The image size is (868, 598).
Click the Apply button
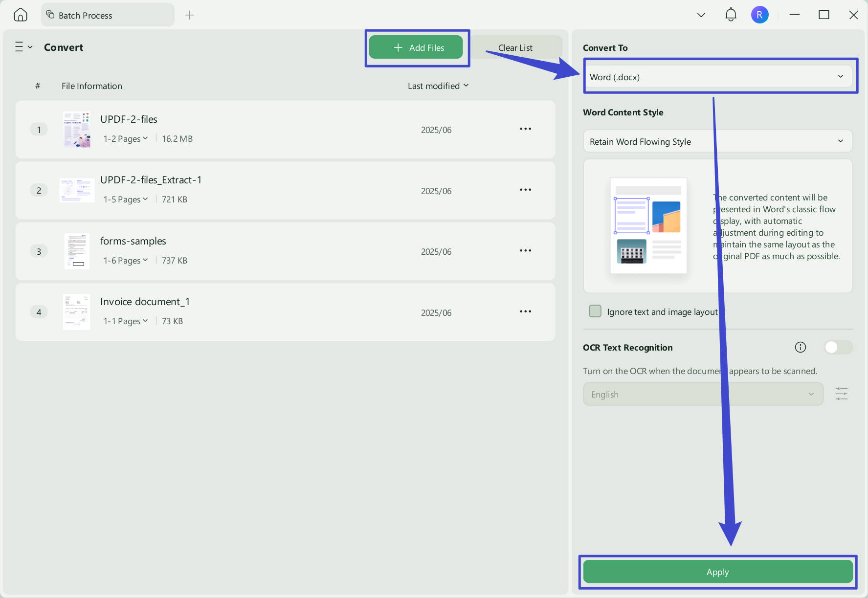[718, 572]
